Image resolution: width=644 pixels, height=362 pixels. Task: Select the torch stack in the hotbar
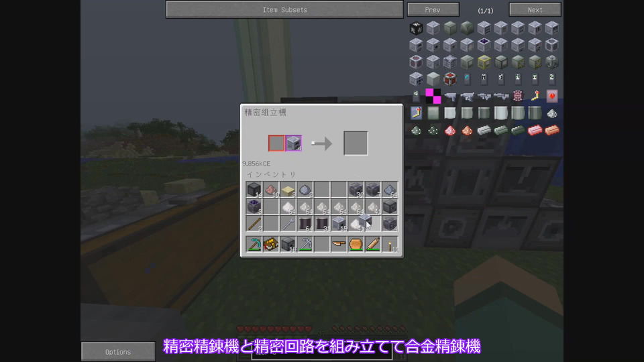pos(390,244)
